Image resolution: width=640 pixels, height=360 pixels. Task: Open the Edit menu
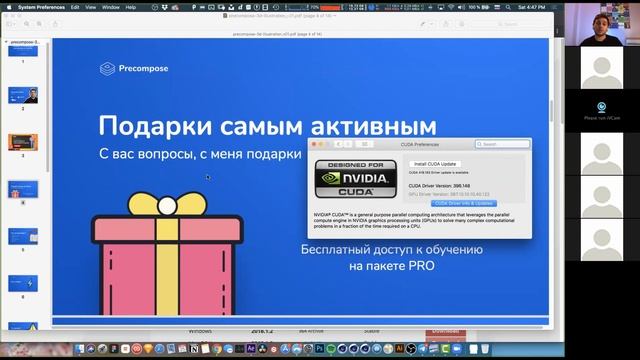point(75,7)
